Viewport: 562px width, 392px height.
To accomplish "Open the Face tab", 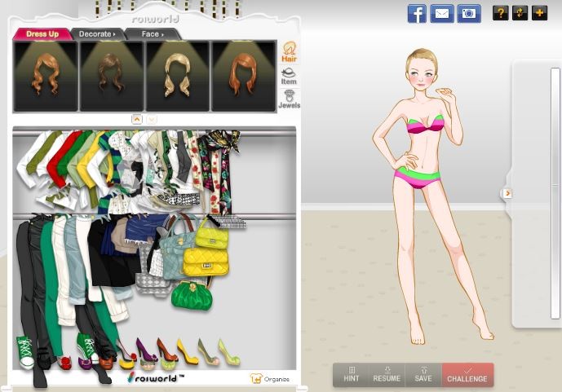I will coord(152,34).
